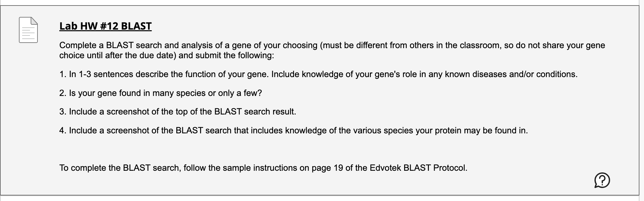Open the Lab HW #12 BLAST assignment link
This screenshot has width=644, height=201.
pos(105,26)
